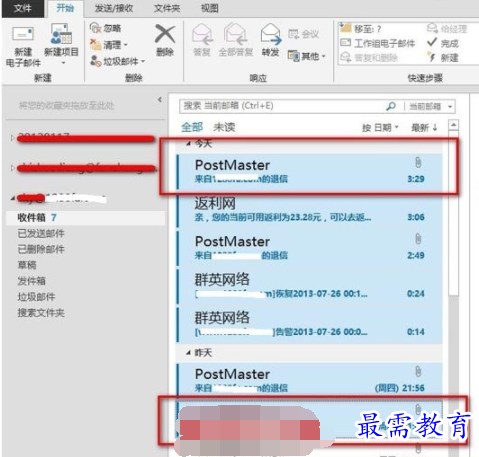This screenshot has width=479, height=457.
Task: Select the Reply & Delete (答复和删除) quick step
Action: click(x=369, y=58)
